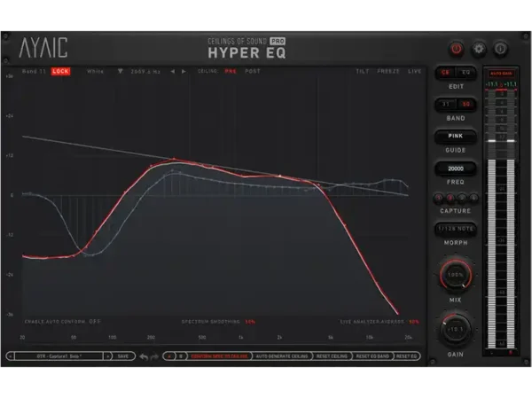This screenshot has height=399, width=532.
Task: Open the info icon at top right
Action: tap(500, 49)
